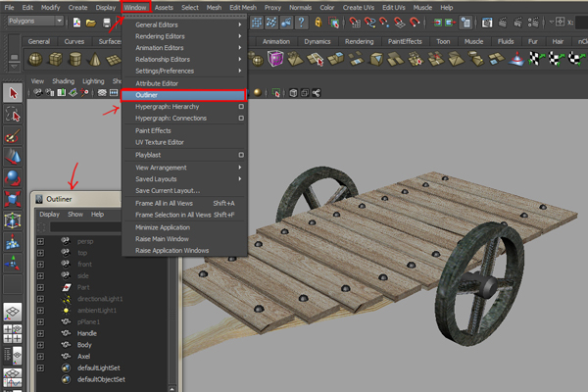Select ambientLight1 in Outliner
The image size is (588, 392).
pyautogui.click(x=97, y=311)
